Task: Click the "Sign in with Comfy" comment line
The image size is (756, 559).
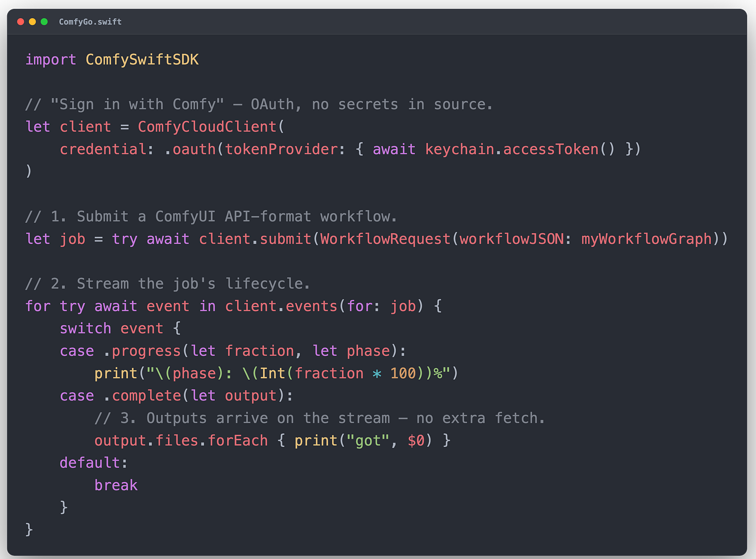Action: (259, 104)
